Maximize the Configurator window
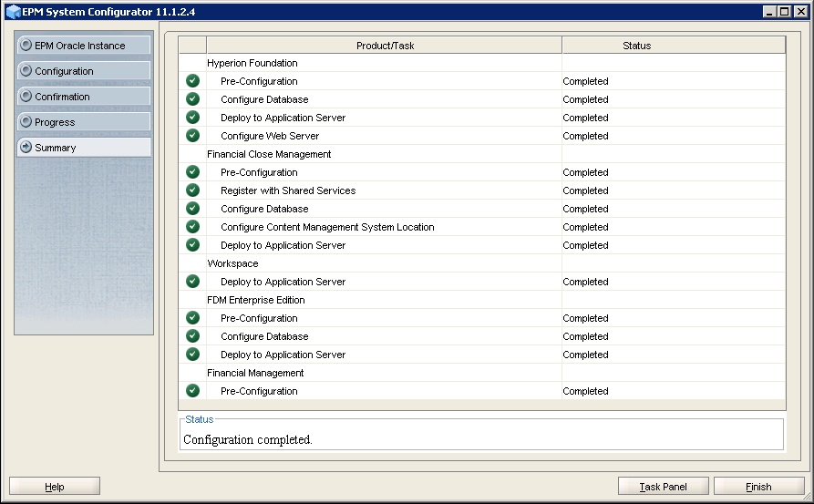 coord(785,11)
